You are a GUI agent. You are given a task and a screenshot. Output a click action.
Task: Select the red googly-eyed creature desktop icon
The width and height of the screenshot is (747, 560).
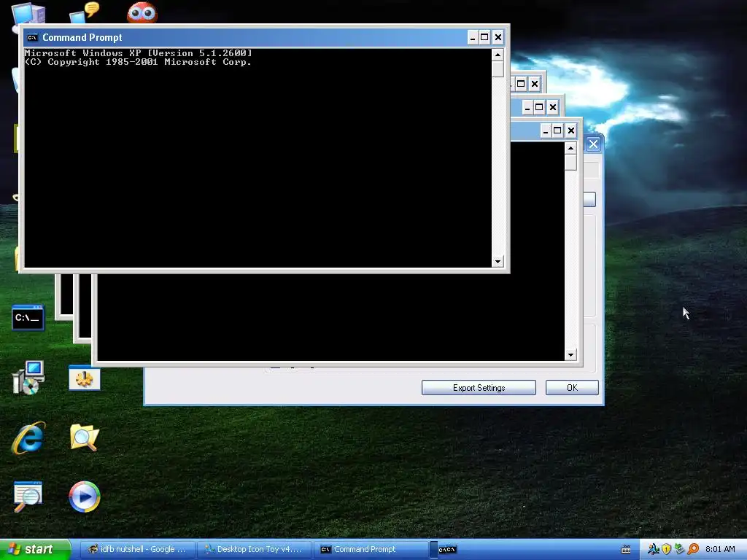point(142,12)
